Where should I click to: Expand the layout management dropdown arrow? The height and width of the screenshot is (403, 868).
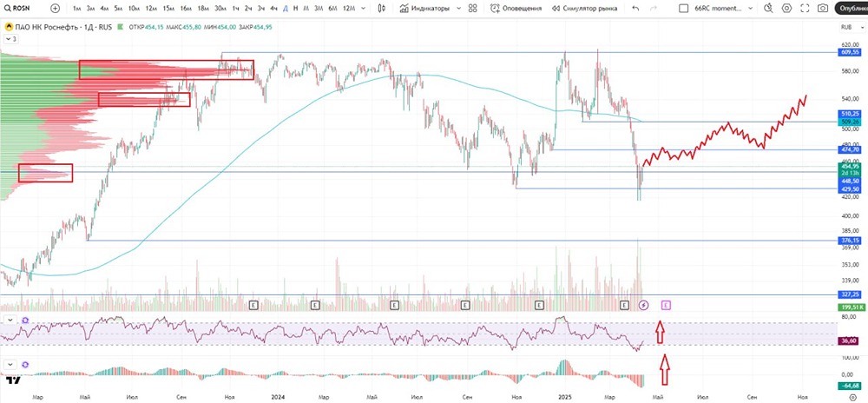(749, 9)
